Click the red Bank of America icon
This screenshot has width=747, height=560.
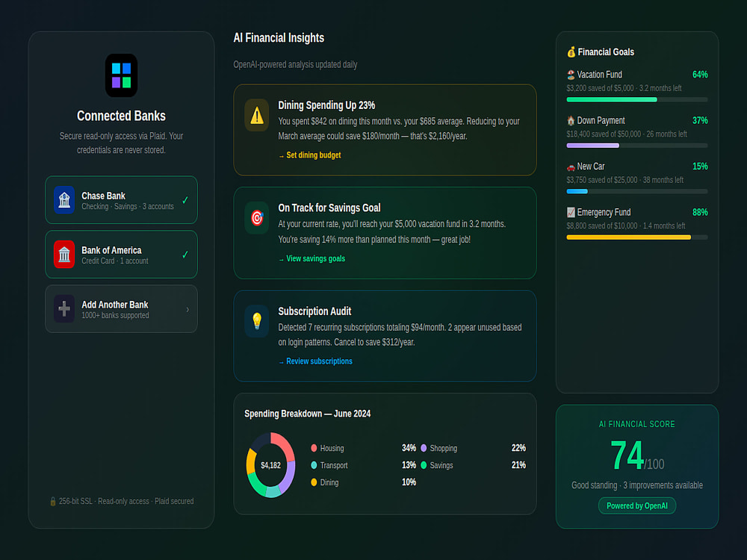click(64, 255)
